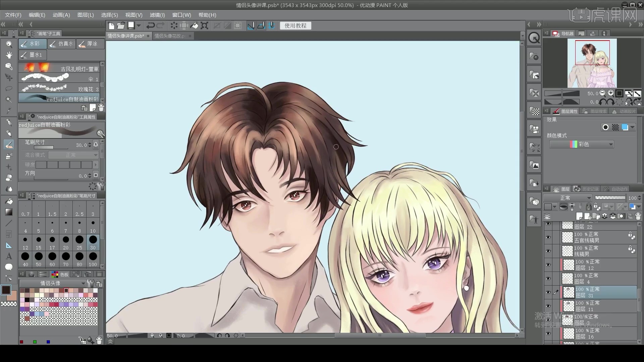
Task: Open the 混合模式 正常 brush dropdown
Action: [73, 155]
